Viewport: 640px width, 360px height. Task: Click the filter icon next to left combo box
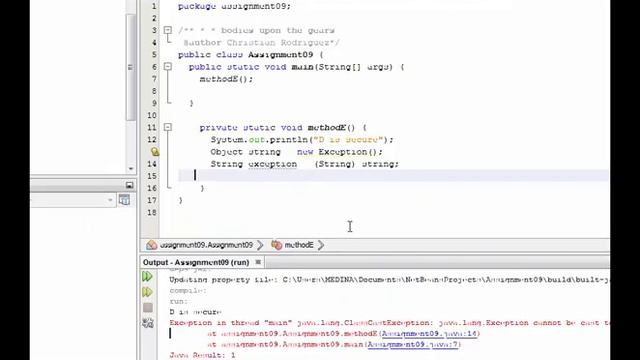[x=124, y=200]
